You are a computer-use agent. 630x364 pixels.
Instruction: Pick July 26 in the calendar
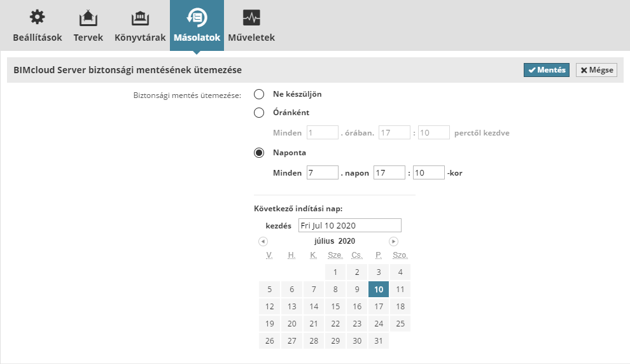point(270,341)
